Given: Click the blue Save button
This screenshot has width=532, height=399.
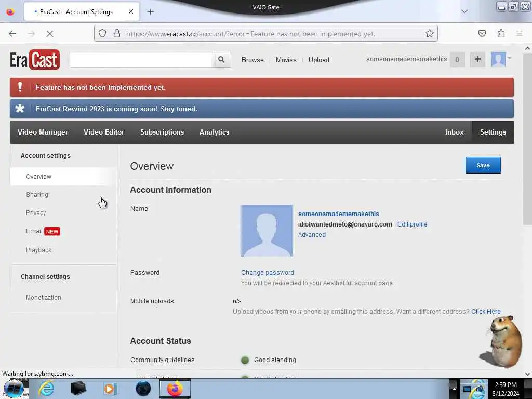Looking at the screenshot, I should (483, 165).
